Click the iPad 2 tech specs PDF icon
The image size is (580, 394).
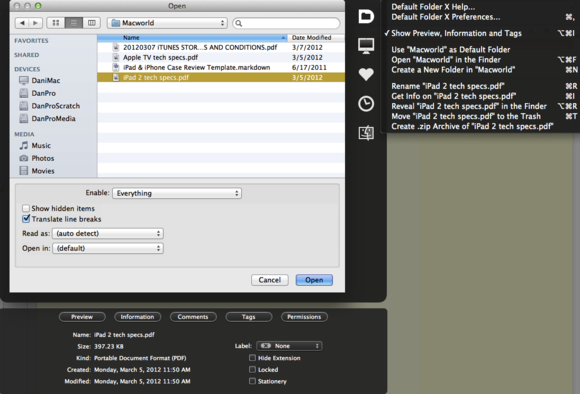click(116, 77)
